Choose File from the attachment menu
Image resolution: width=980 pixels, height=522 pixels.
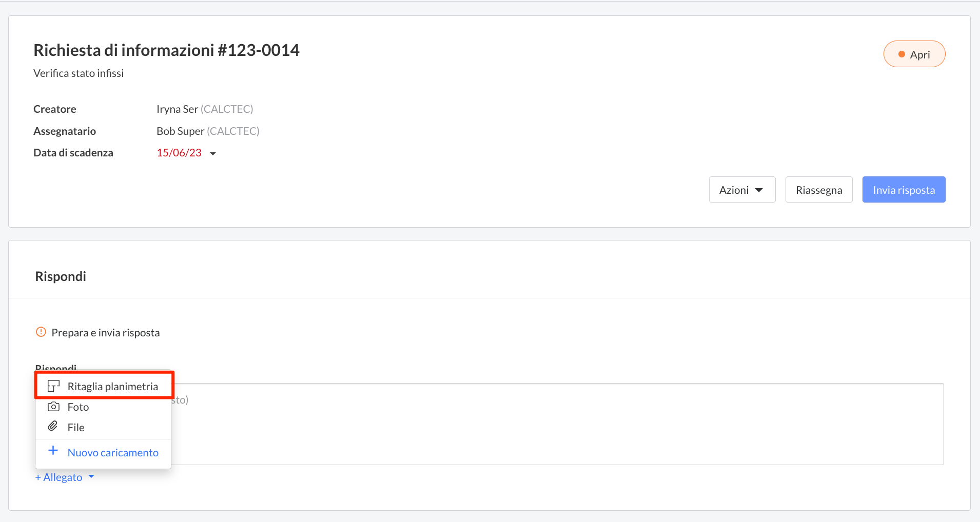click(103, 427)
